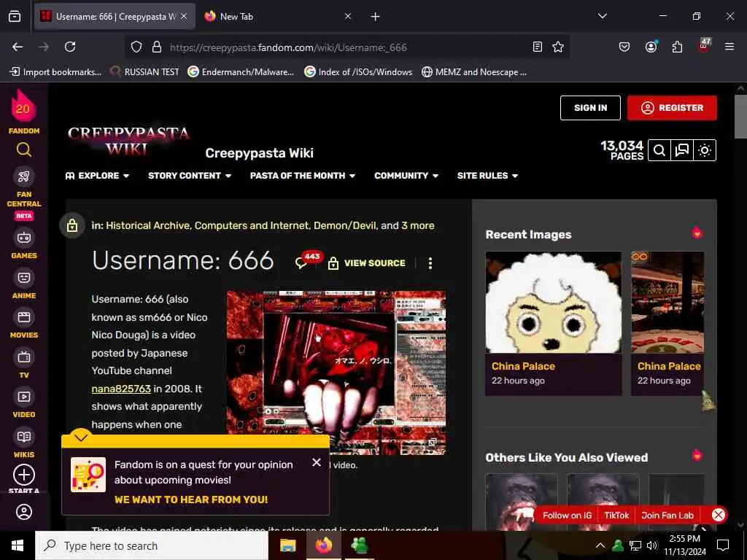The width and height of the screenshot is (747, 560).
Task: Open Endermanch/Malware bookmark
Action: click(x=241, y=72)
